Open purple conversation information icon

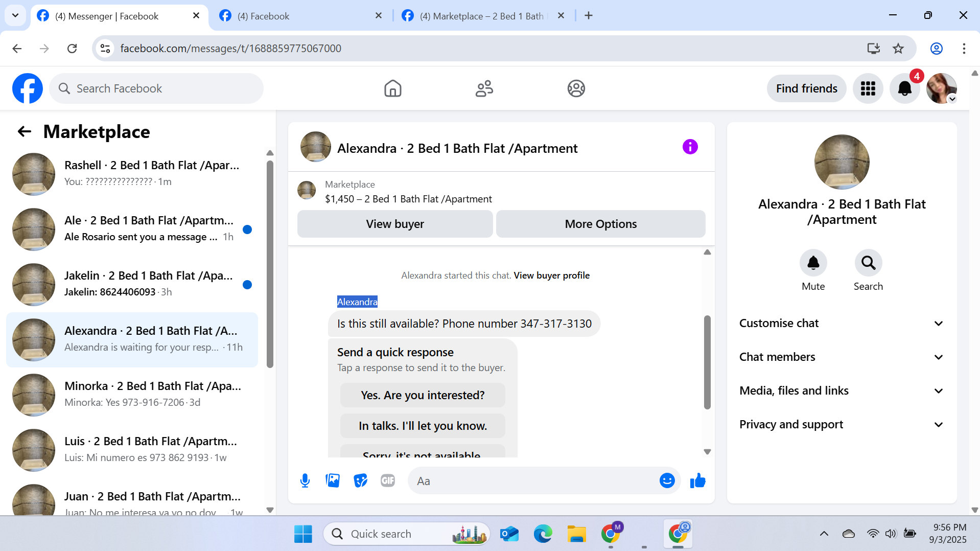pyautogui.click(x=690, y=147)
